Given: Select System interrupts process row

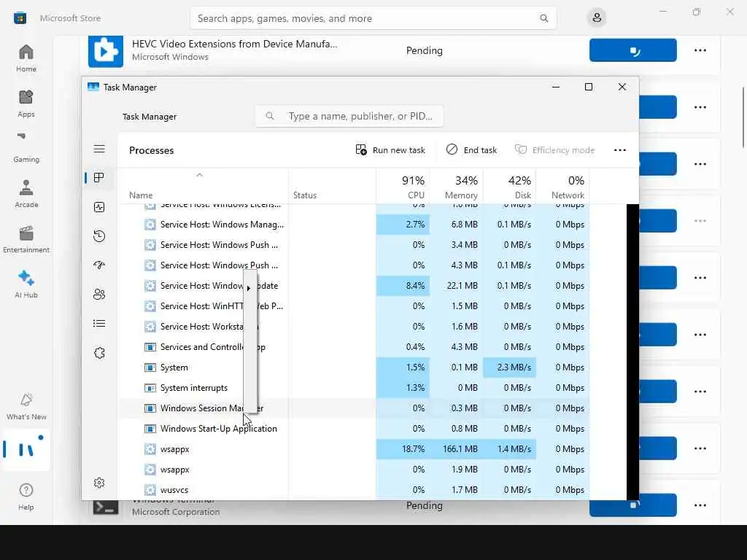Looking at the screenshot, I should (x=354, y=388).
